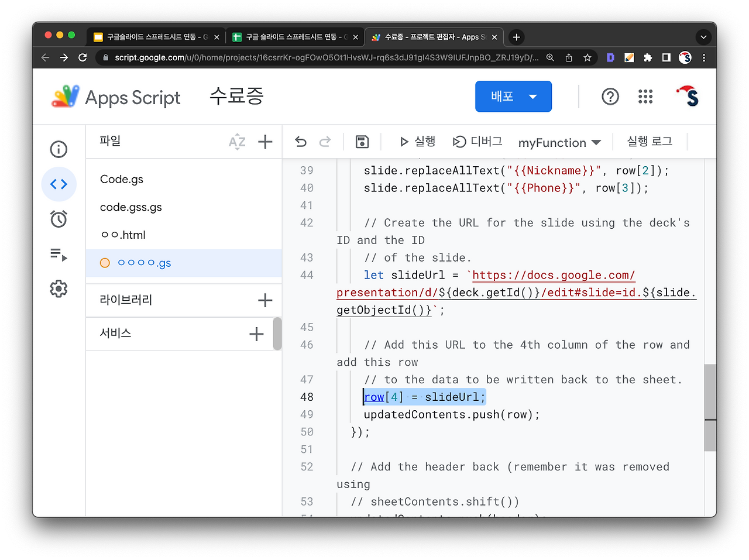Open the Editor code icon in sidebar
Image resolution: width=749 pixels, height=560 pixels.
pos(59,184)
